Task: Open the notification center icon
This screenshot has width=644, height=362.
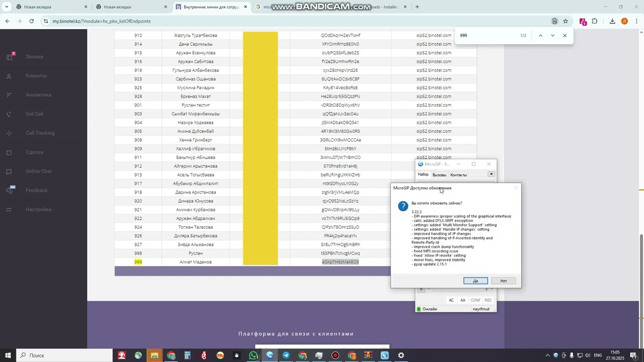Action: pos(634,355)
